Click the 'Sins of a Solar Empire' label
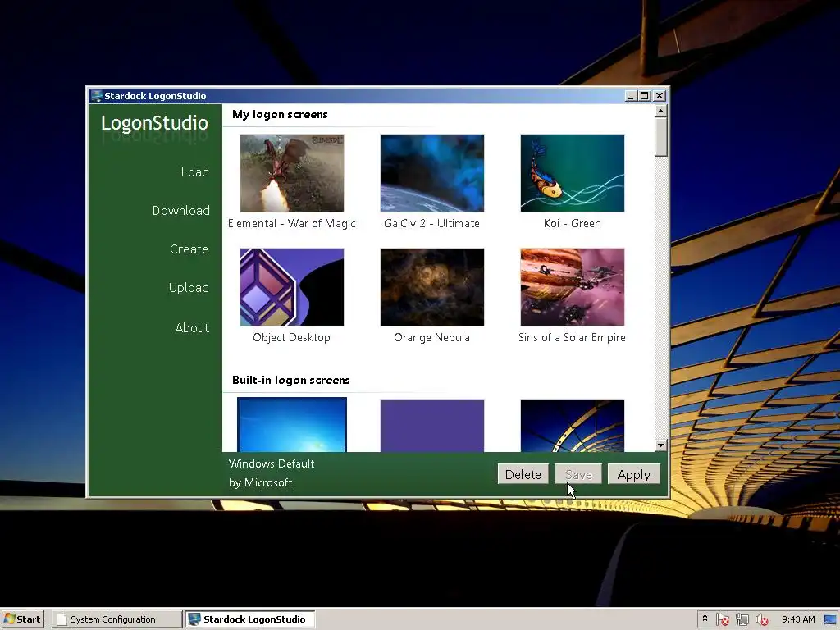Image resolution: width=840 pixels, height=630 pixels. click(572, 337)
